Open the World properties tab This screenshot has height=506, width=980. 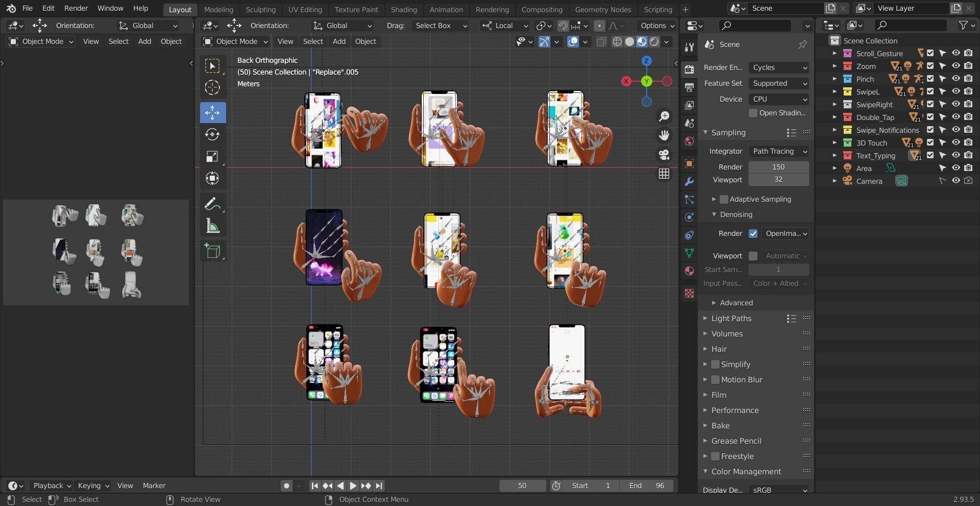pos(689,141)
